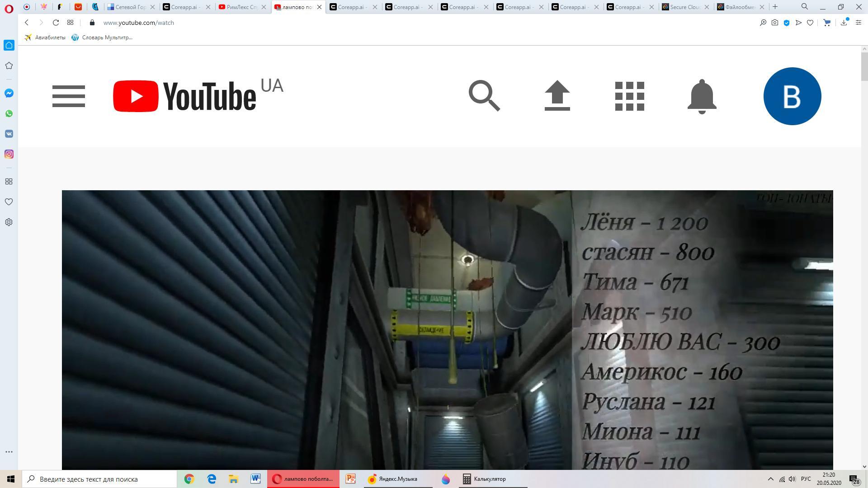Click the video player frame

pos(447,330)
